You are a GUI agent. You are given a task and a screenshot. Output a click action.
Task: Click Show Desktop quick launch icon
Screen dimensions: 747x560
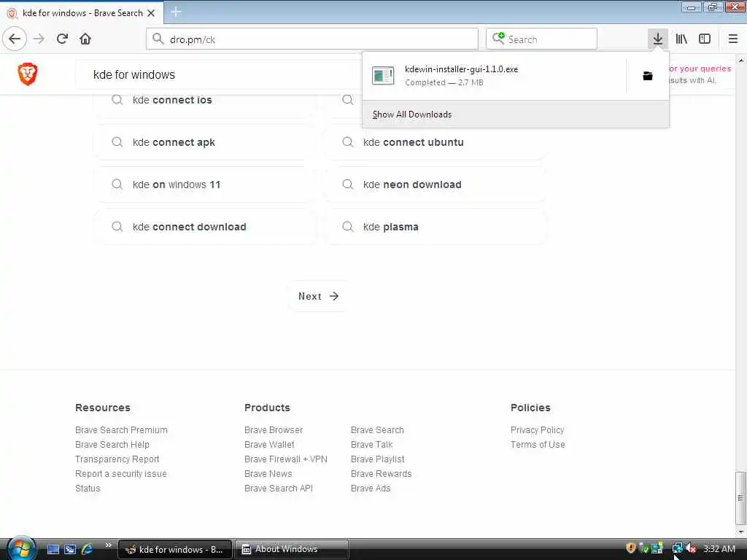(53, 549)
